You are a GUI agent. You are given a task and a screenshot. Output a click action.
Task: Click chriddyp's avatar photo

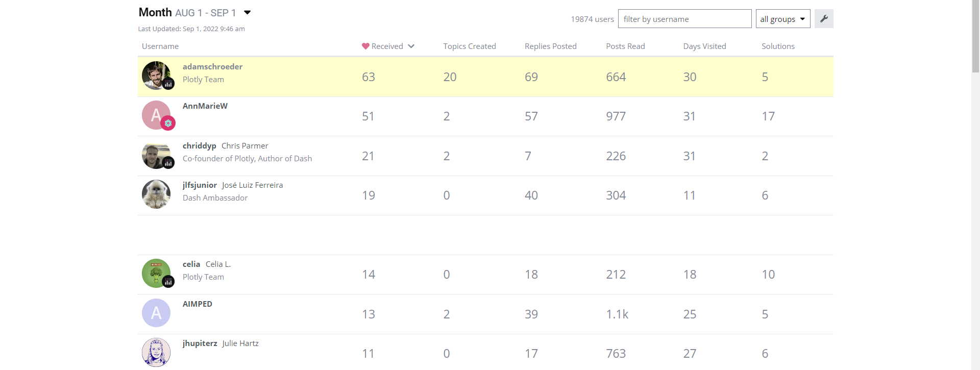click(x=156, y=155)
